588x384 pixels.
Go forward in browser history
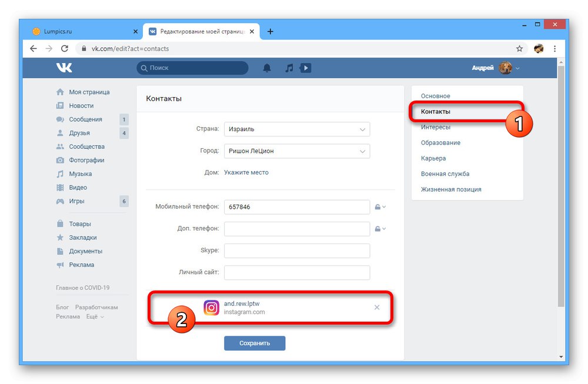click(49, 48)
